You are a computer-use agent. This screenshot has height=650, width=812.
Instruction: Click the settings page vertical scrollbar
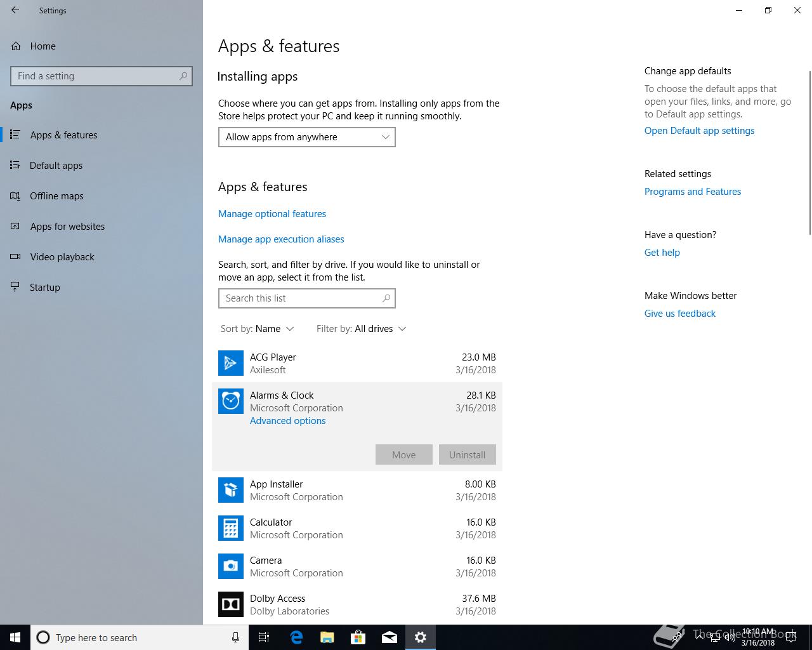[x=809, y=152]
